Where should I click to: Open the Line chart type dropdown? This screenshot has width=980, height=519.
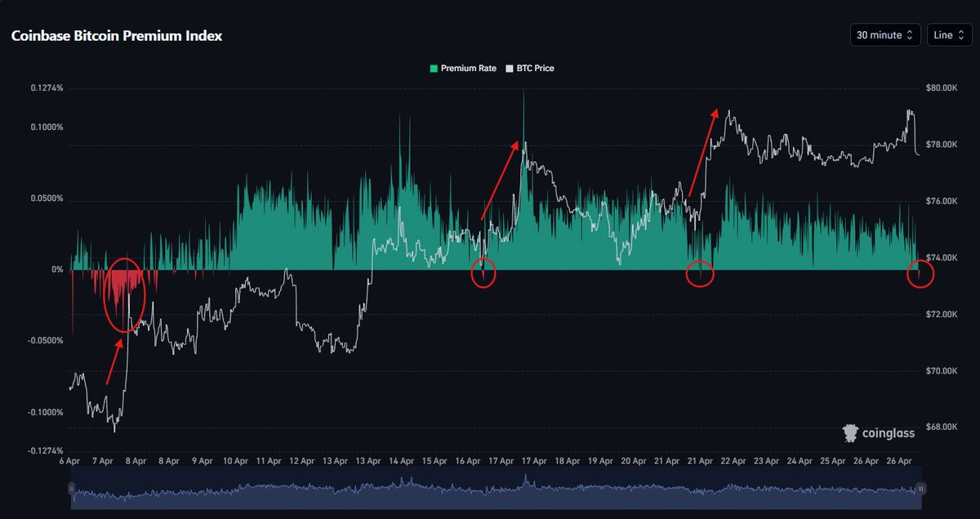[949, 35]
